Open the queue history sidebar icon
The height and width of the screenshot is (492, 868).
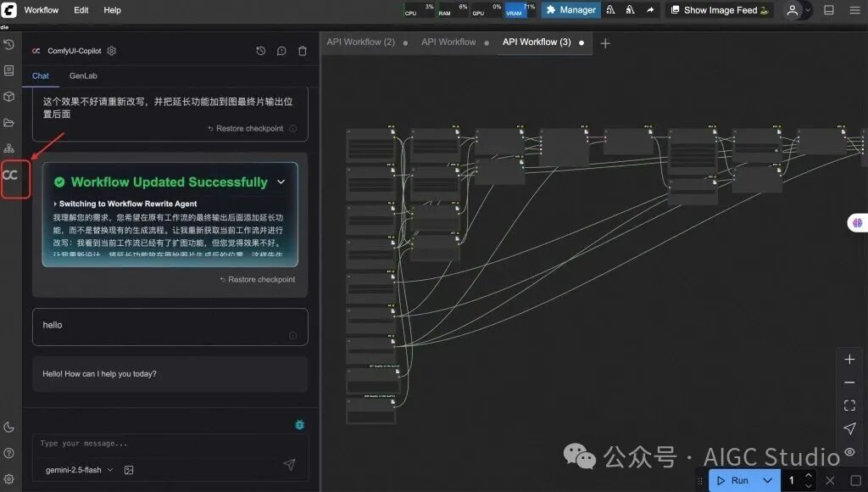(x=8, y=44)
